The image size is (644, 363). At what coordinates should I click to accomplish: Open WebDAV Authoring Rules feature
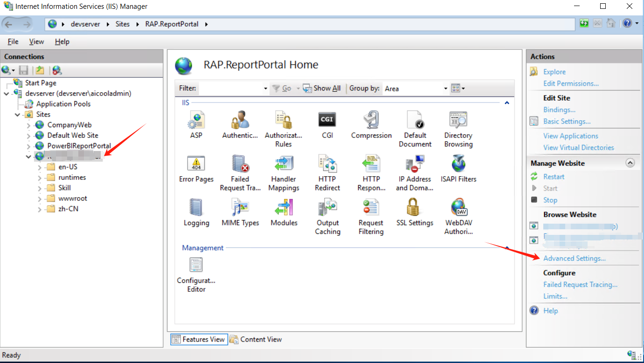pyautogui.click(x=458, y=217)
